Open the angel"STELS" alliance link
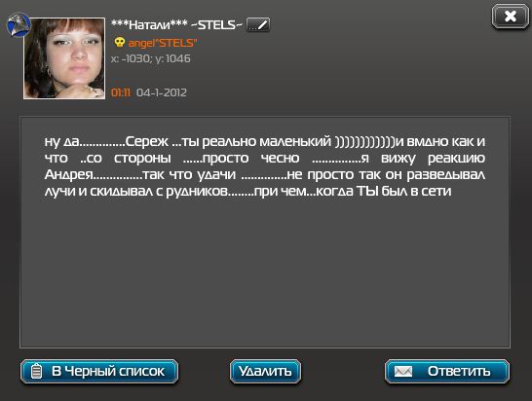Viewport: 532px width, 401px height. [162, 43]
